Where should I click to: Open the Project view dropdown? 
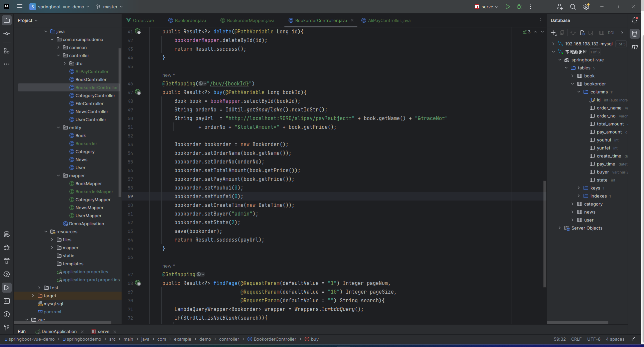point(27,20)
